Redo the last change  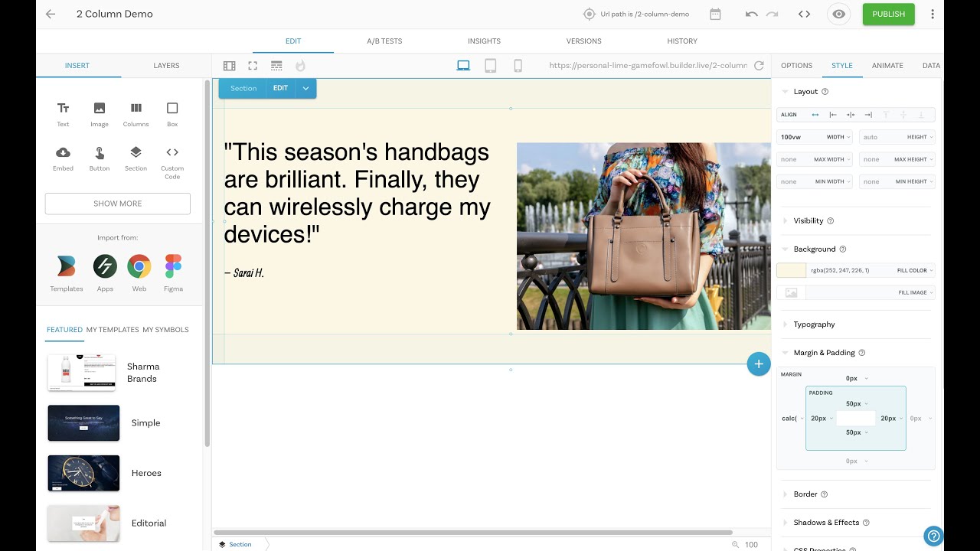pyautogui.click(x=773, y=14)
